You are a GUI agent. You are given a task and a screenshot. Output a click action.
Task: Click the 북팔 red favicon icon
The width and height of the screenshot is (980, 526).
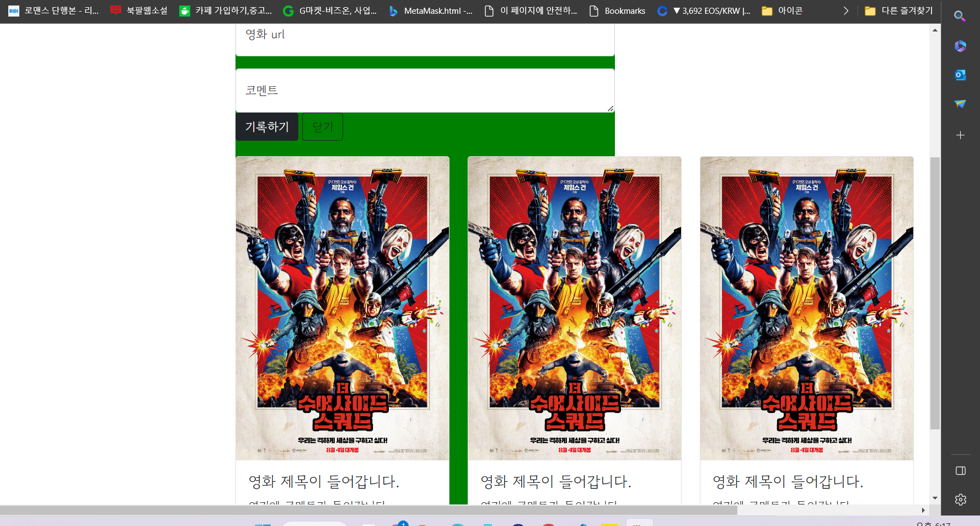coord(116,10)
